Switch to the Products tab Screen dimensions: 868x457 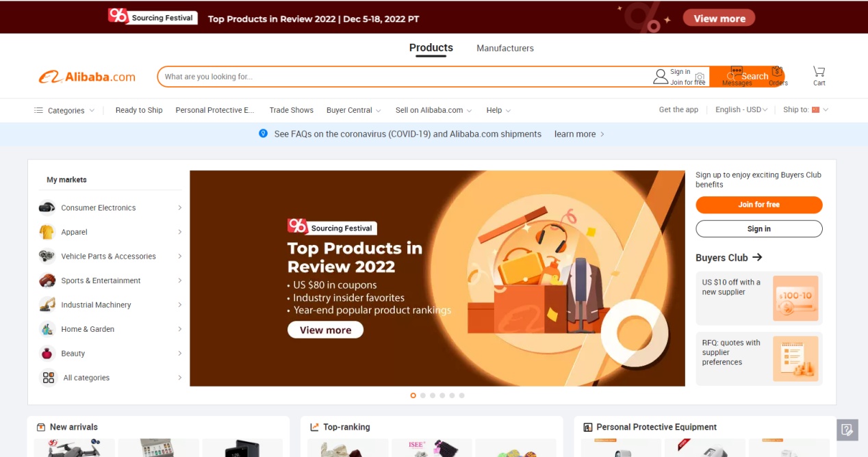click(x=431, y=48)
